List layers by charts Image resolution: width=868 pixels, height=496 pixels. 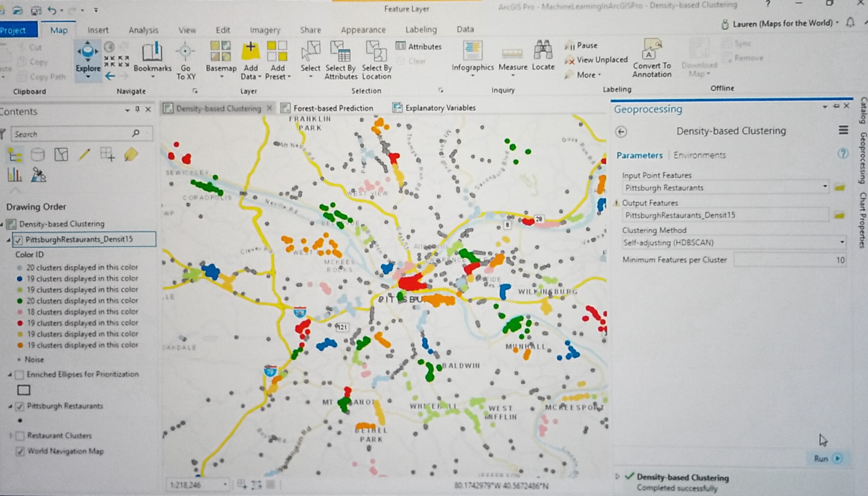point(14,175)
